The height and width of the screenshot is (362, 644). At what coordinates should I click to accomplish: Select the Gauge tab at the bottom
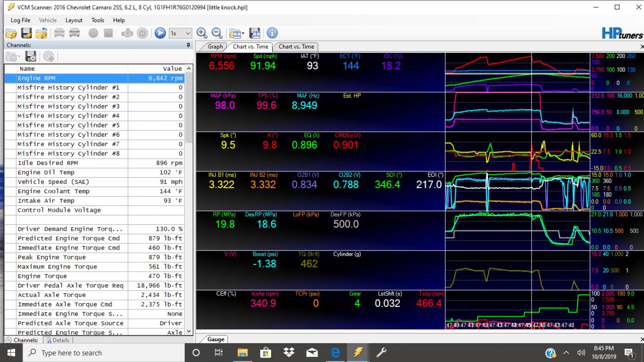click(x=215, y=339)
